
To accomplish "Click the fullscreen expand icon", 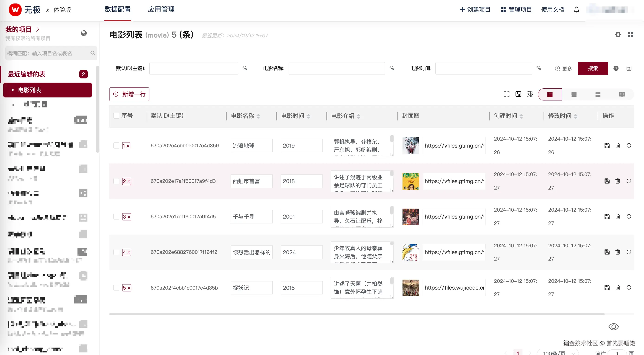I will point(506,94).
